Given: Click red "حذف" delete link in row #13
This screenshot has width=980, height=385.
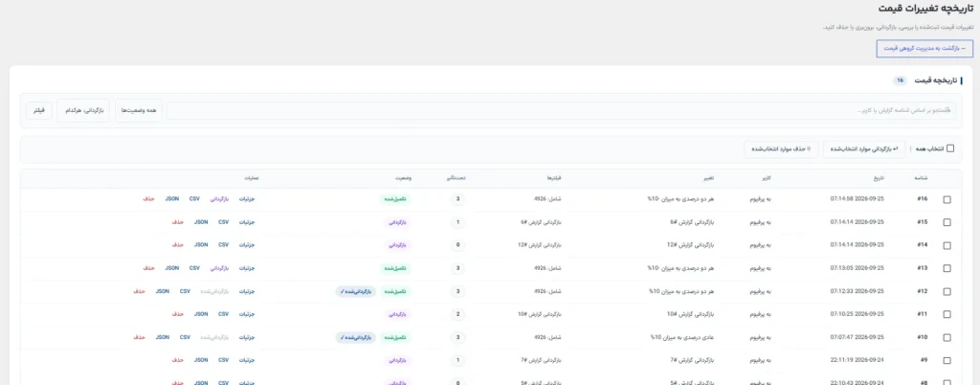Looking at the screenshot, I should [x=148, y=268].
